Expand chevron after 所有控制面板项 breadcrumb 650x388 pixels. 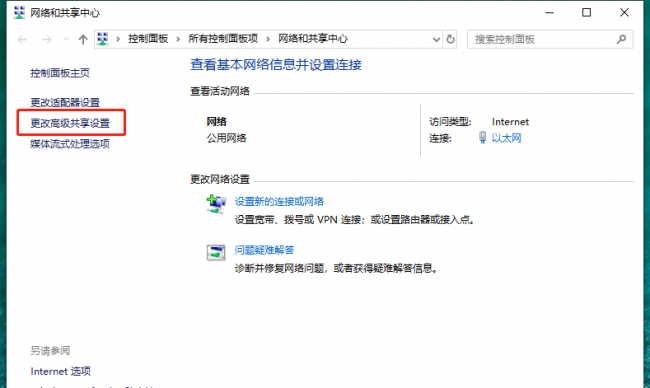[x=268, y=39]
